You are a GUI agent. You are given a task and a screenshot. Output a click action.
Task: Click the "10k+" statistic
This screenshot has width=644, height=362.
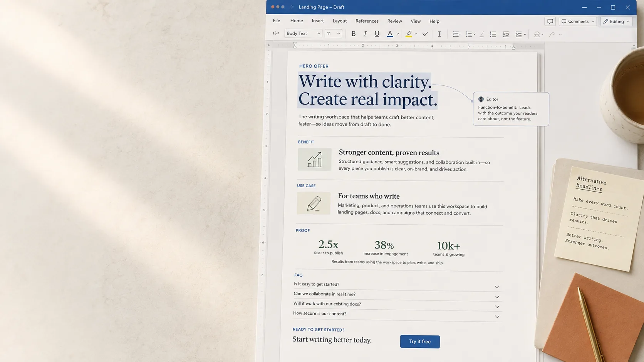[448, 246]
